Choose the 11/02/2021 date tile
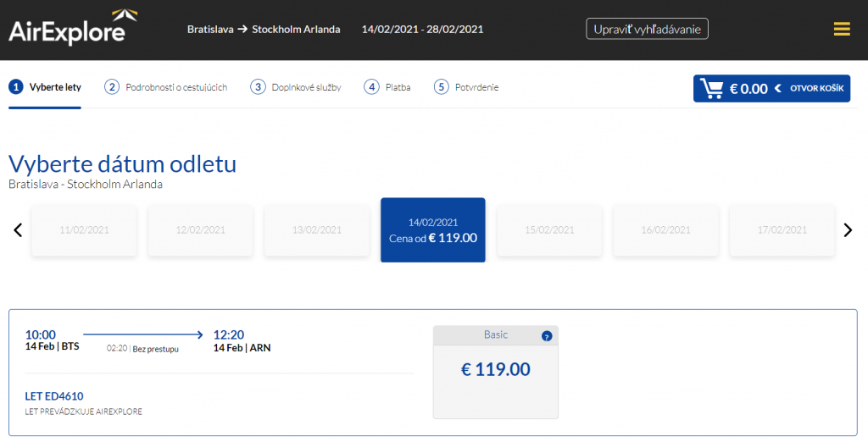Image resolution: width=868 pixels, height=442 pixels. point(84,229)
